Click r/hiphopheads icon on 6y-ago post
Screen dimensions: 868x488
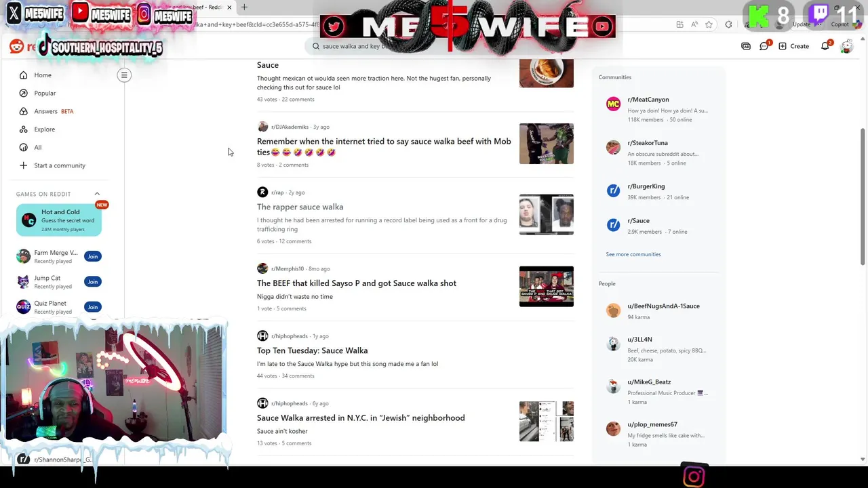pos(262,403)
